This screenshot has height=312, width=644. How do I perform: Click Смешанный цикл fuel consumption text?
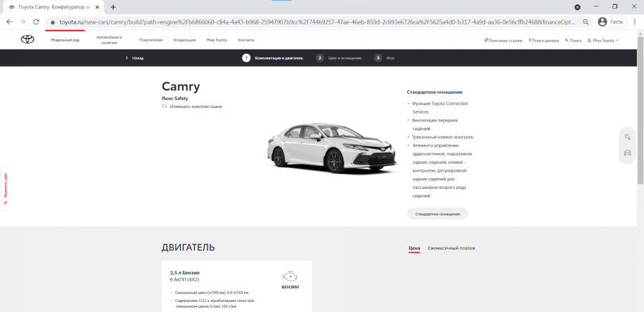point(212,293)
